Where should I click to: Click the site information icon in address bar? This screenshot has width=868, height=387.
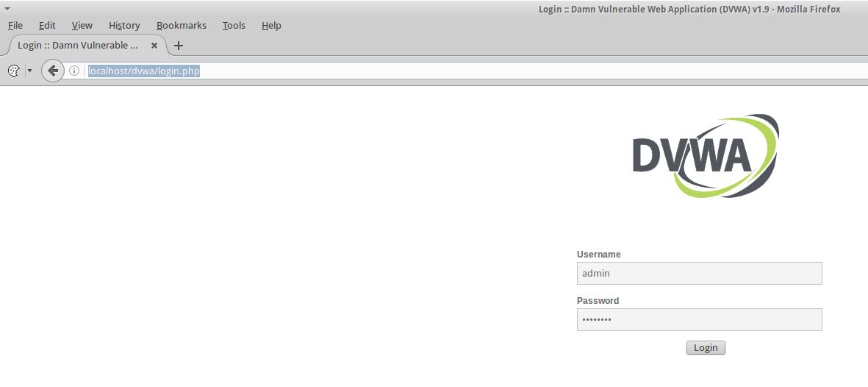(74, 71)
